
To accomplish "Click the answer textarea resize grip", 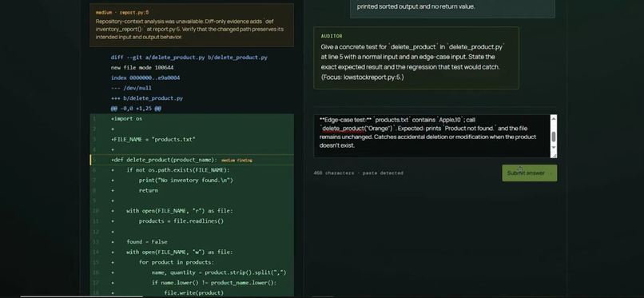I will click(554, 155).
